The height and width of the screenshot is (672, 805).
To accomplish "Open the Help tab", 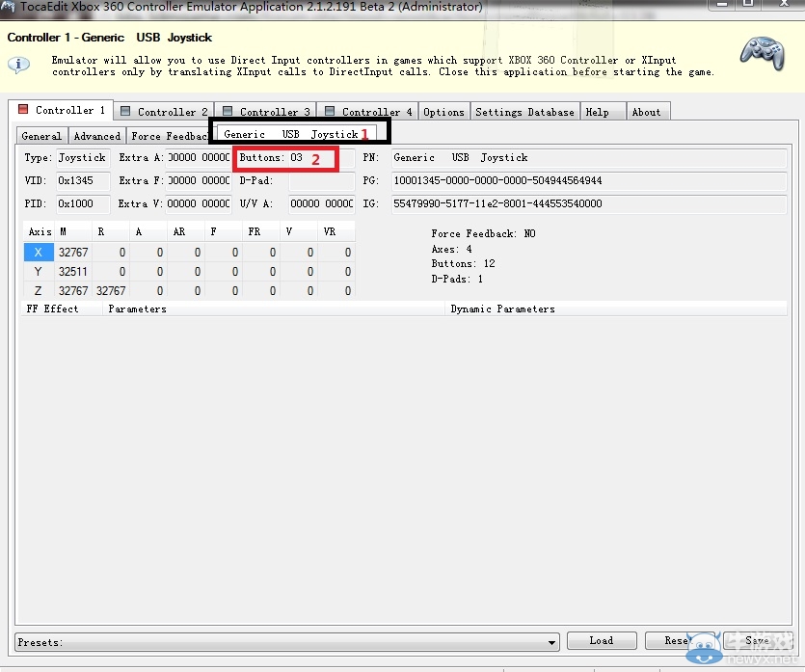I will (603, 112).
